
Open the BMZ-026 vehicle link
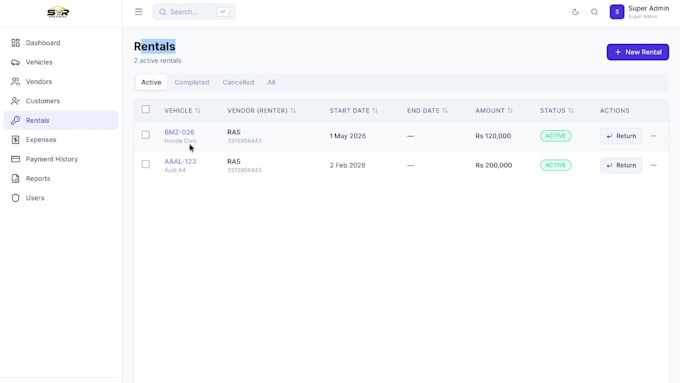(x=179, y=132)
